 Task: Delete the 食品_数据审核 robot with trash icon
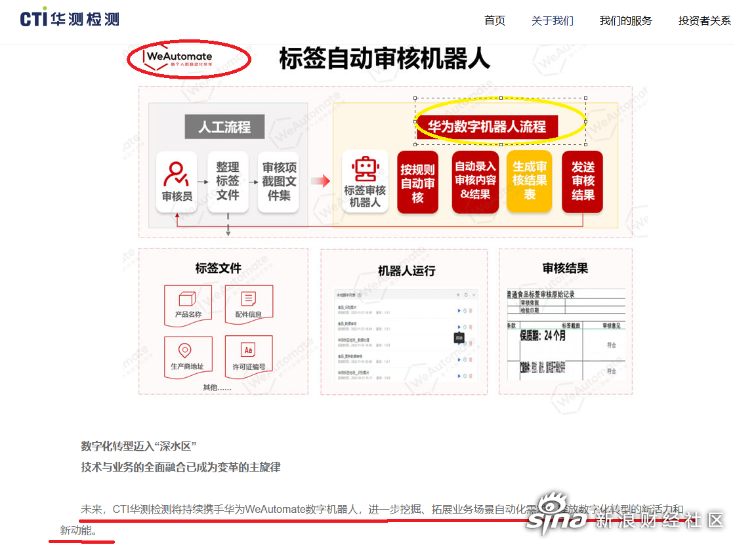coord(471,327)
